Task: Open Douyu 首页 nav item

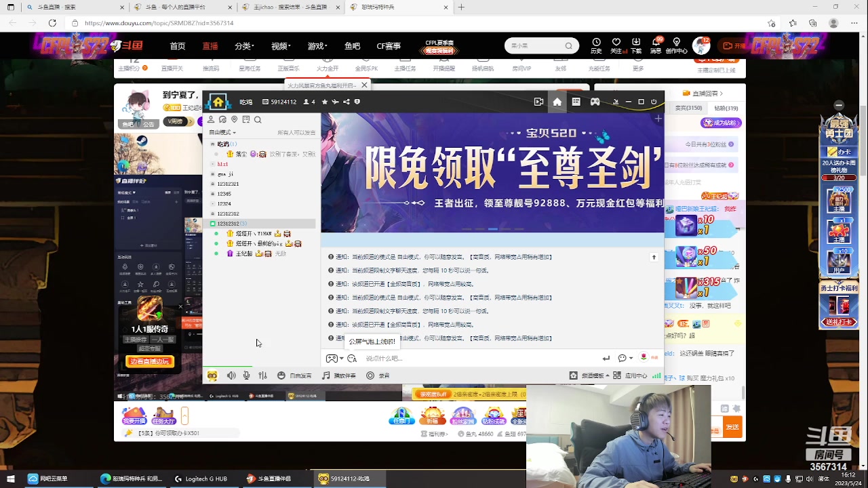Action: (178, 46)
